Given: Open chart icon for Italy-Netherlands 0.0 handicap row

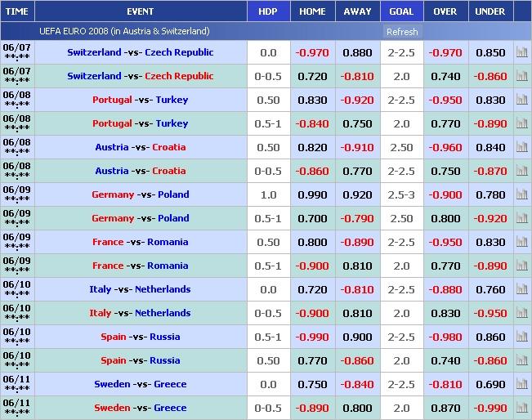Looking at the screenshot, I should tap(521, 289).
